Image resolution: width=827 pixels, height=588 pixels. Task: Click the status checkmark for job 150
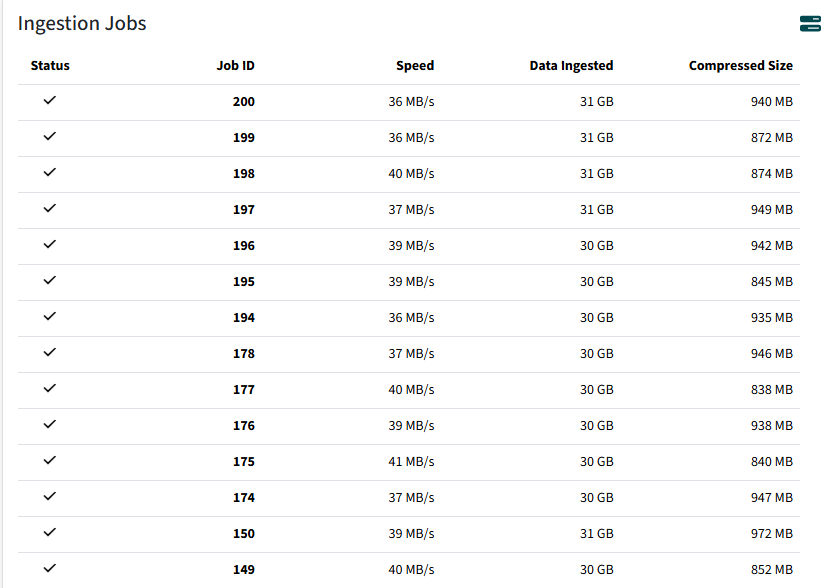(x=50, y=533)
